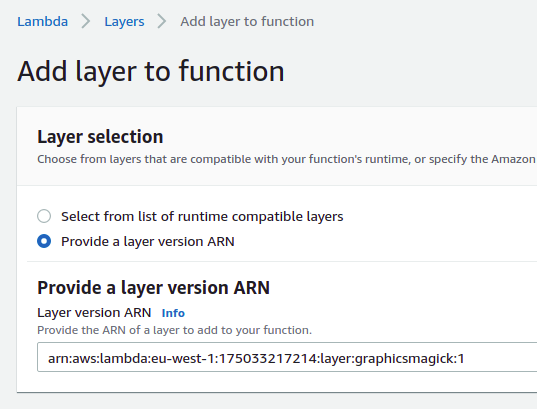Image resolution: width=537 pixels, height=409 pixels.
Task: Select 'Select from list of runtime compatible layers' radio
Action: point(44,216)
